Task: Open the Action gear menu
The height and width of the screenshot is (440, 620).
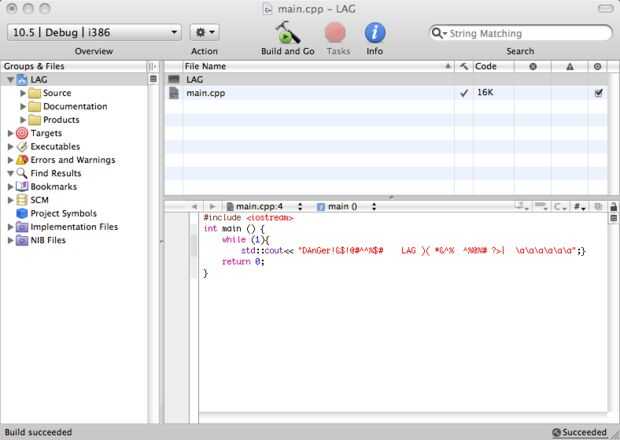Action: click(x=205, y=32)
